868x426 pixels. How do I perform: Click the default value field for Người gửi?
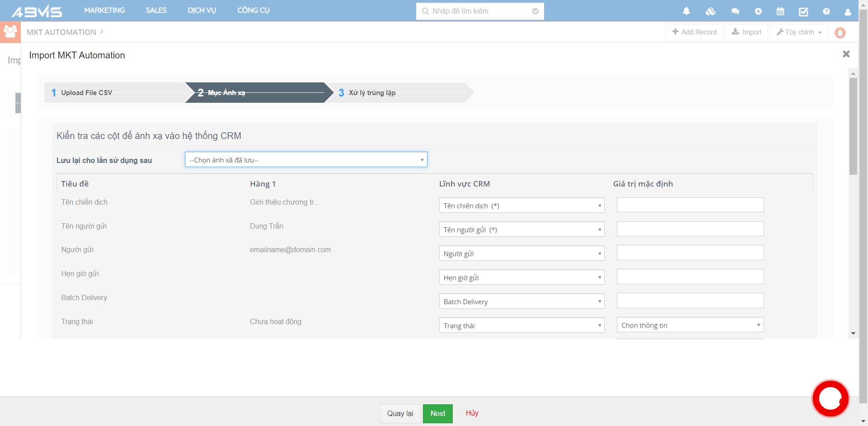click(690, 253)
